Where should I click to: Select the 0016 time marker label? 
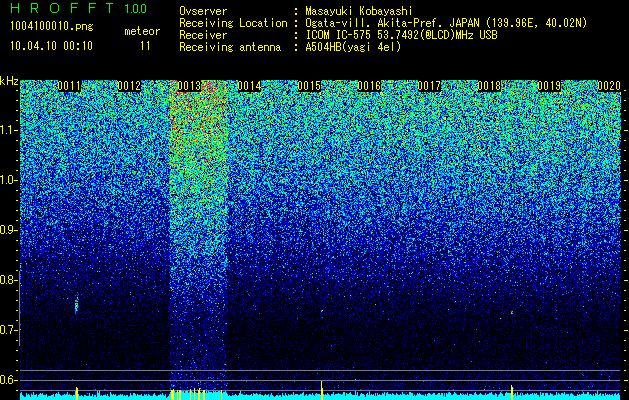369,86
